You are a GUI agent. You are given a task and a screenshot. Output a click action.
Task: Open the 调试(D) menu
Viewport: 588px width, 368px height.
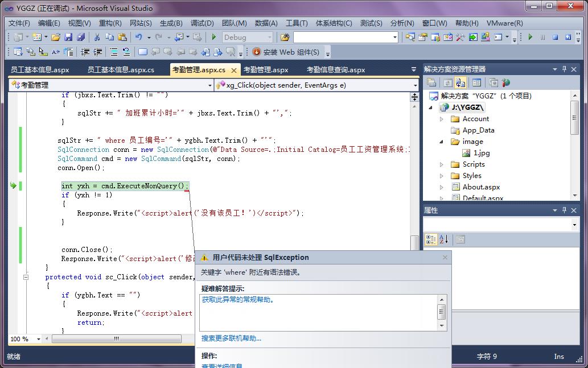click(x=202, y=23)
